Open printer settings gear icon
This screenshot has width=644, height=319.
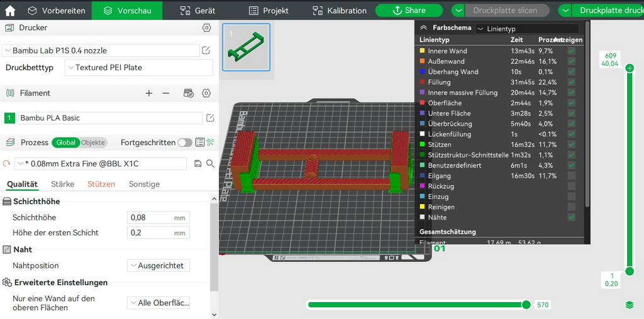click(x=206, y=28)
